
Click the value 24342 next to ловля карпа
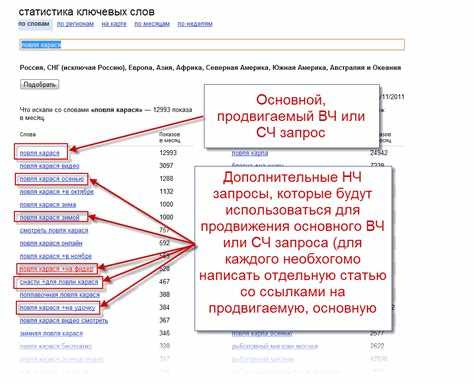[379, 153]
